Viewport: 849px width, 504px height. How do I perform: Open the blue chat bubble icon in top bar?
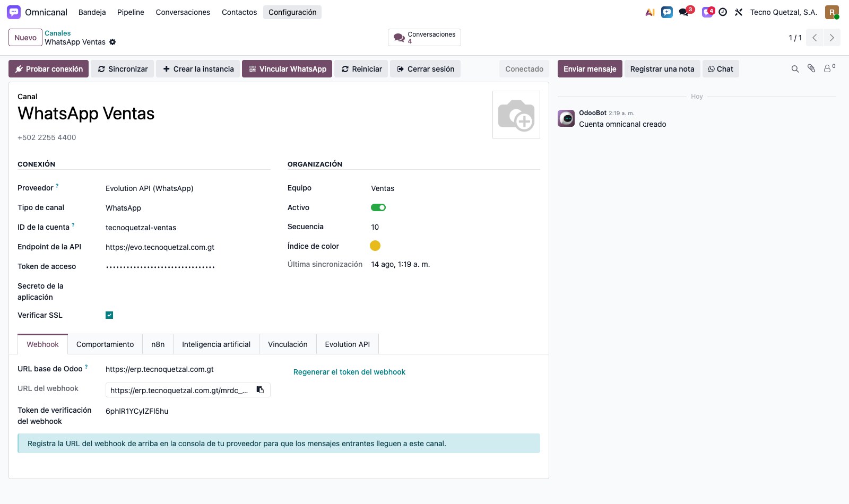pyautogui.click(x=667, y=12)
